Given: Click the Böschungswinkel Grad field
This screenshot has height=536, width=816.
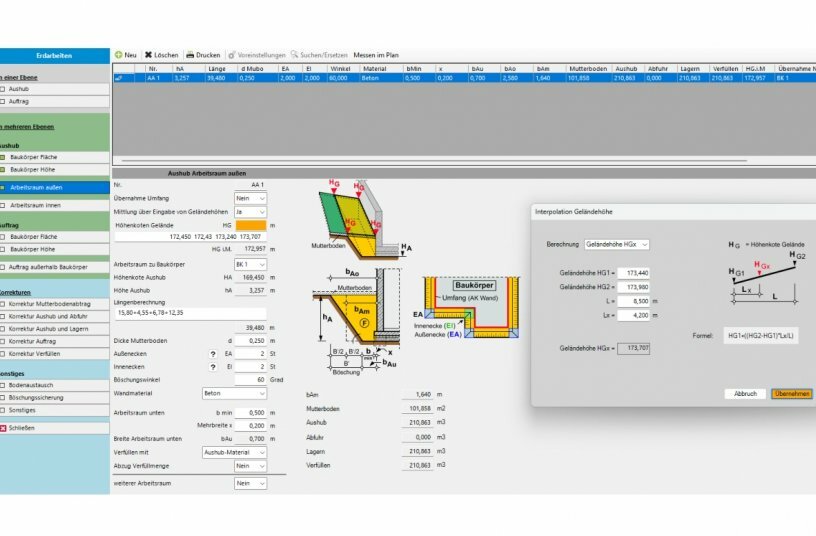Looking at the screenshot, I should [x=250, y=380].
